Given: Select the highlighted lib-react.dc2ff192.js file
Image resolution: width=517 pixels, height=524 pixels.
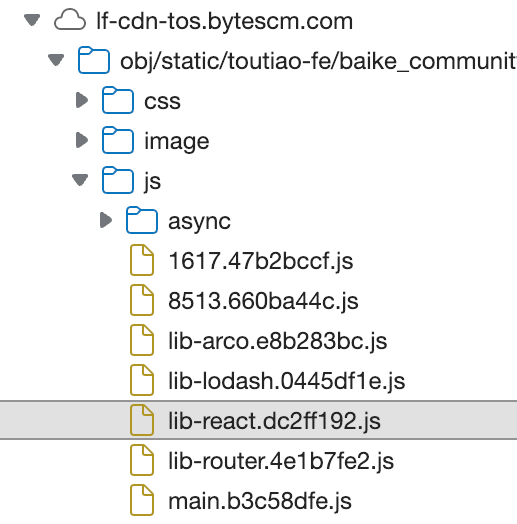Looking at the screenshot, I should tap(258, 420).
